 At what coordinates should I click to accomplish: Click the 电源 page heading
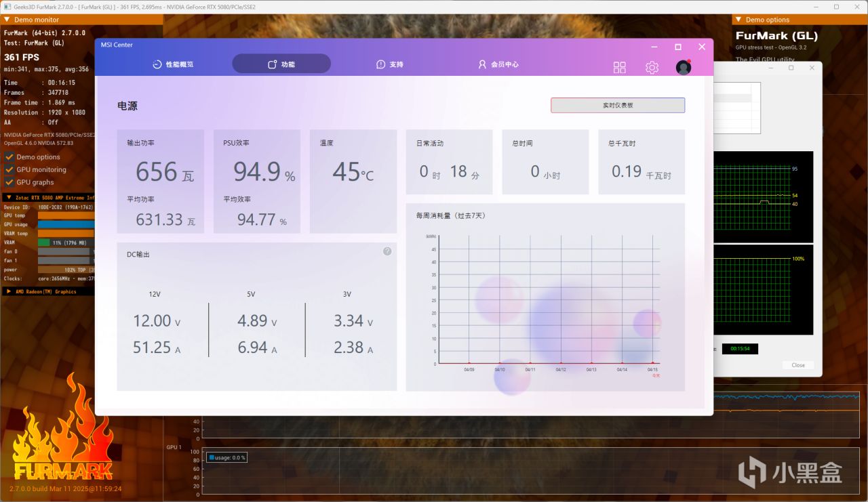(x=127, y=106)
